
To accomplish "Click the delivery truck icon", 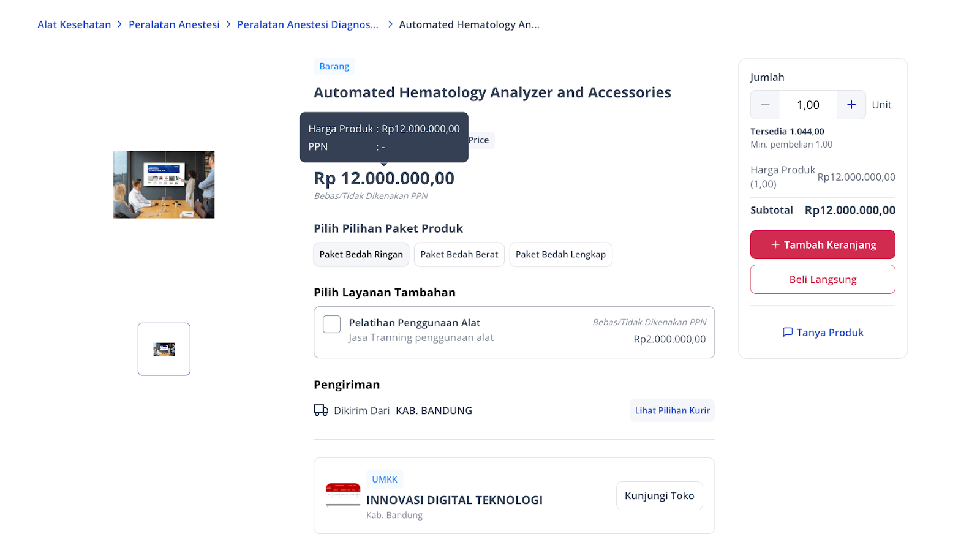I will pos(321,410).
